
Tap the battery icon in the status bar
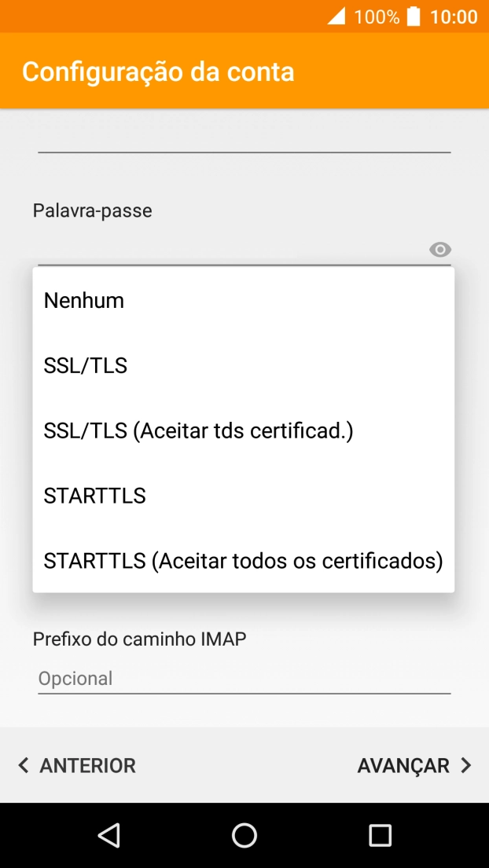point(413,16)
